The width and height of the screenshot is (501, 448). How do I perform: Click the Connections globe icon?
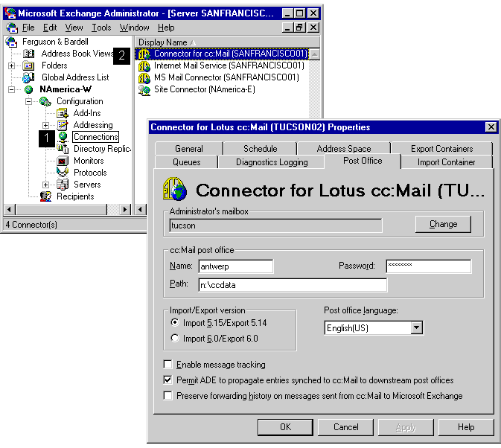(x=63, y=137)
